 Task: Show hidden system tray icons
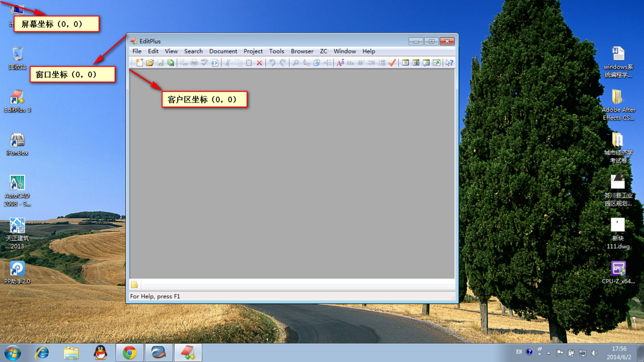(548, 353)
